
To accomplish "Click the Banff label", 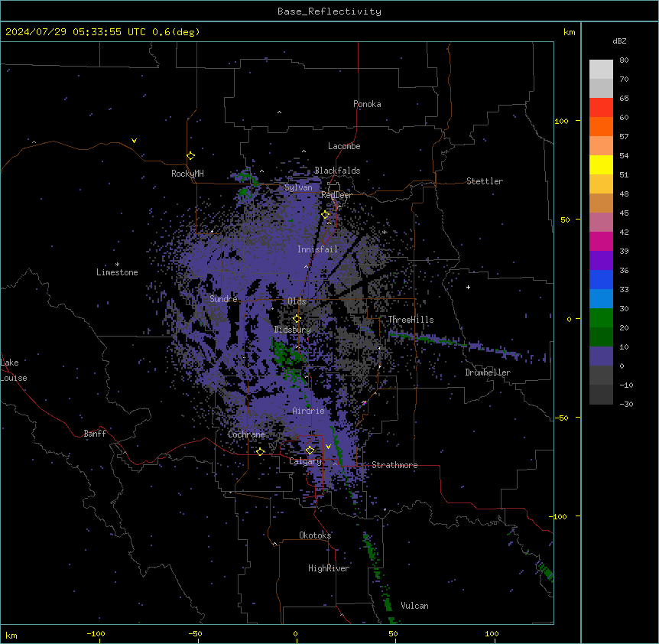I will [x=95, y=434].
